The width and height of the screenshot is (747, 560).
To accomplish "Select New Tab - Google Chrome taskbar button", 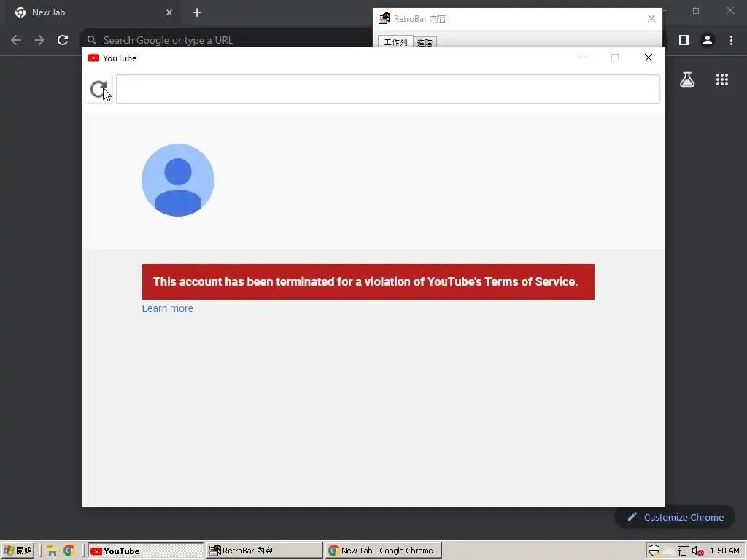I will [383, 551].
